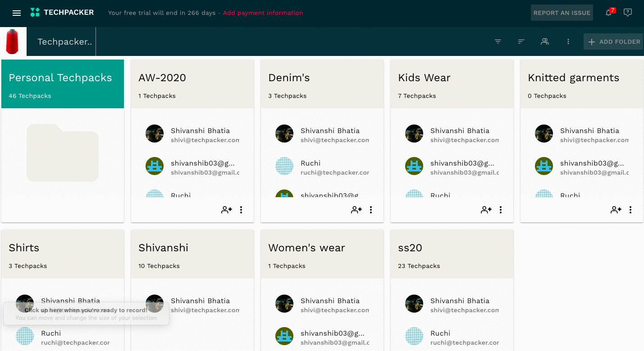Add a member to Kids Wear folder
644x351 pixels.
(486, 210)
